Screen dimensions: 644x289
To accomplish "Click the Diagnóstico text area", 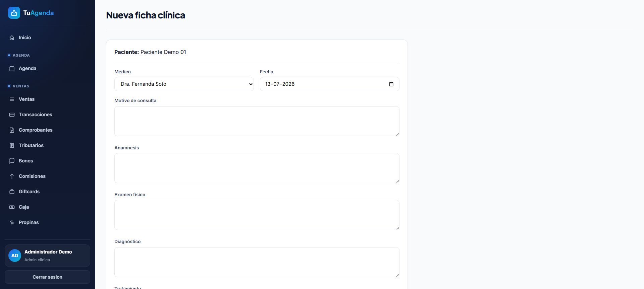I will coord(257,262).
